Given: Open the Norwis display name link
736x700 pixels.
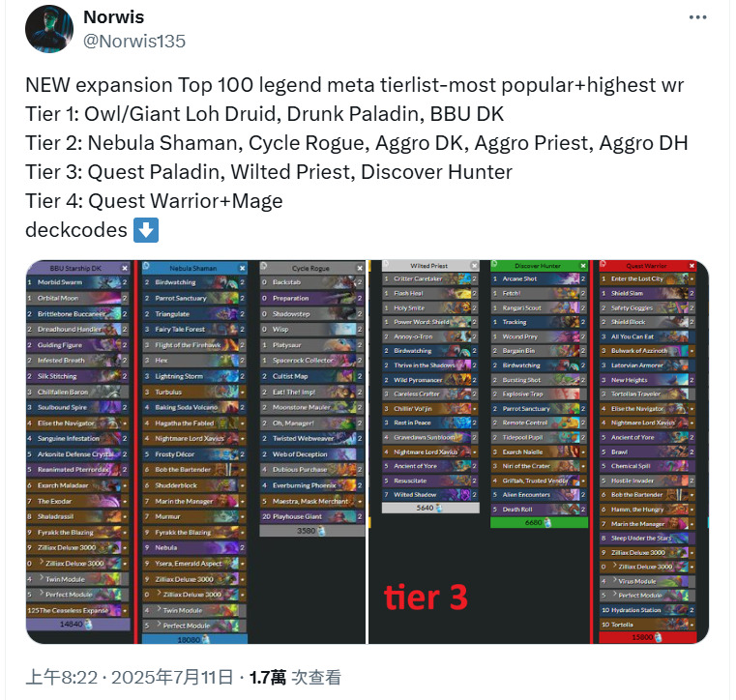Looking at the screenshot, I should point(113,16).
